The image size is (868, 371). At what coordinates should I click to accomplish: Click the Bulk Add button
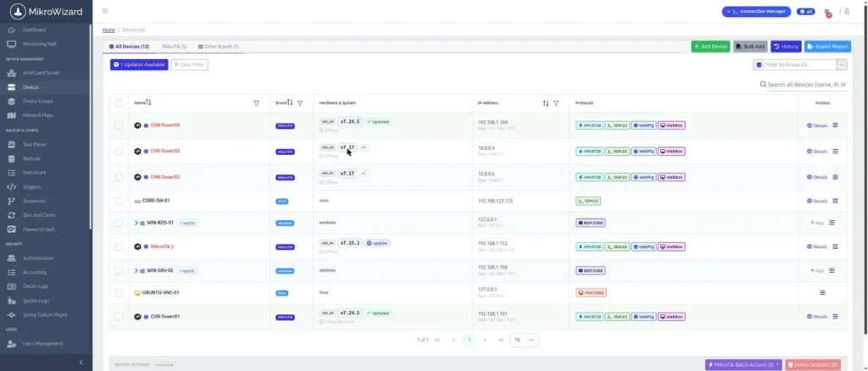point(750,47)
